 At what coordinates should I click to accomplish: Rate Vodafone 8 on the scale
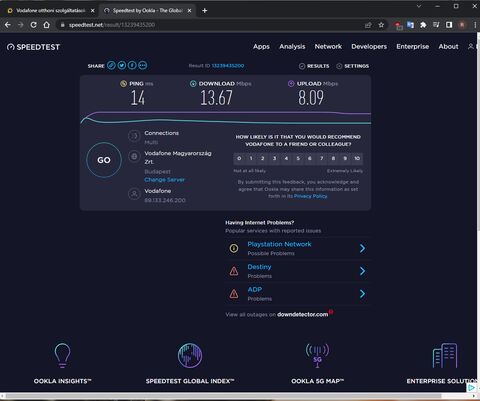point(333,158)
